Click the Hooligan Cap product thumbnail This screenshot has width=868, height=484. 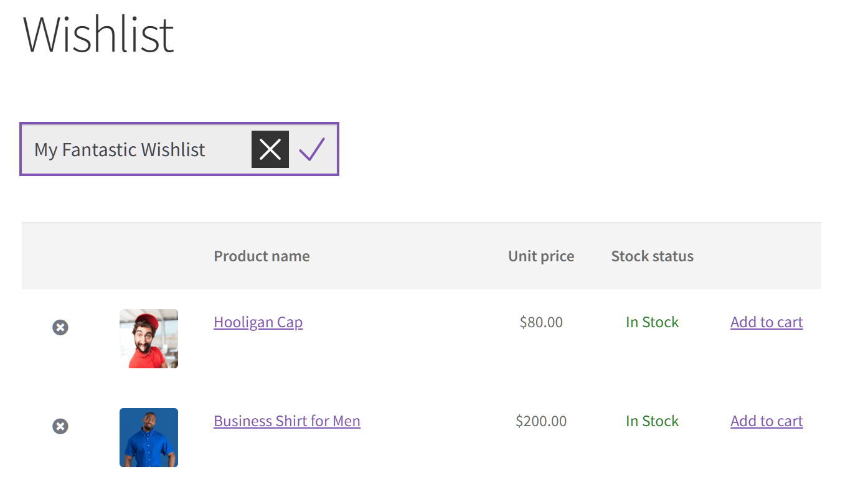coord(149,338)
